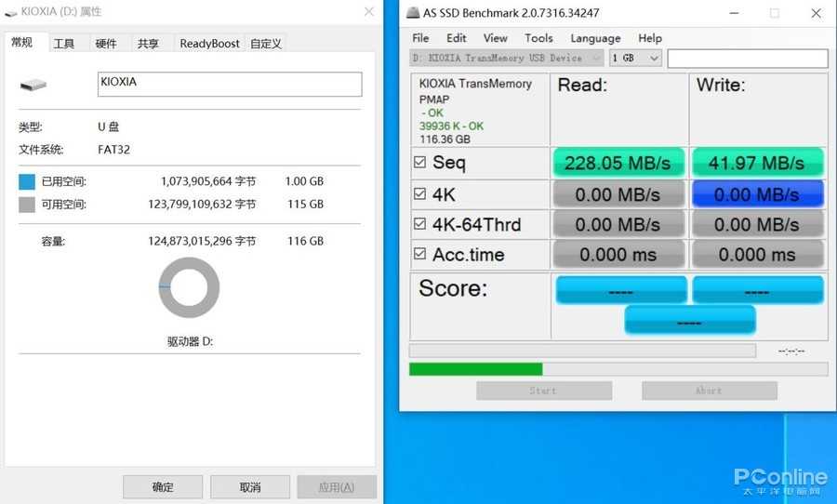Open the Language menu
Image resolution: width=837 pixels, height=504 pixels.
tap(595, 38)
